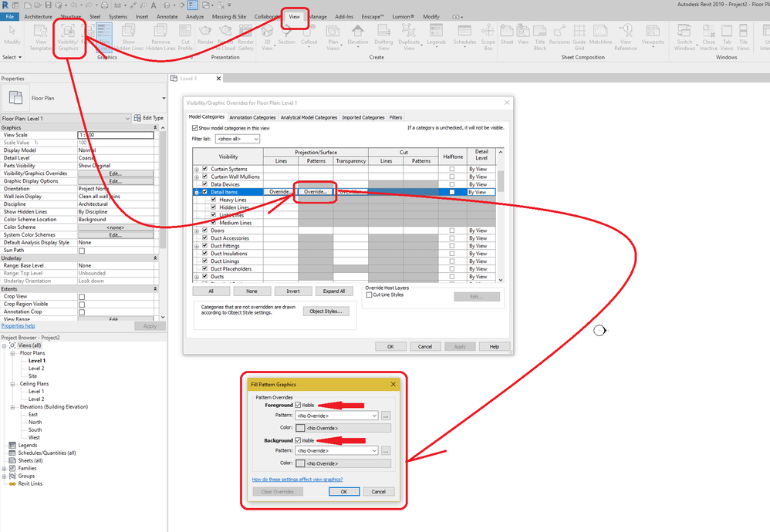Viewport: 770px width, 532px height.
Task: Open the View ribbon tab
Action: 294,16
